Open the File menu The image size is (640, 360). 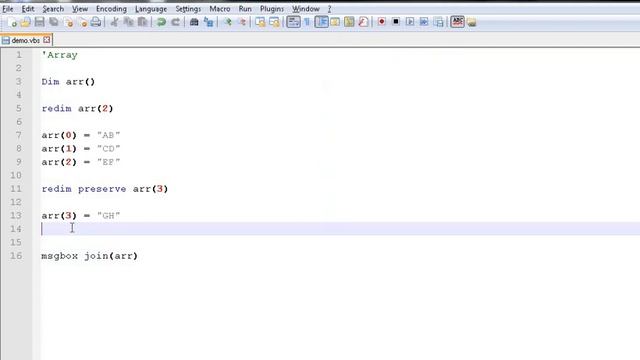[x=8, y=9]
